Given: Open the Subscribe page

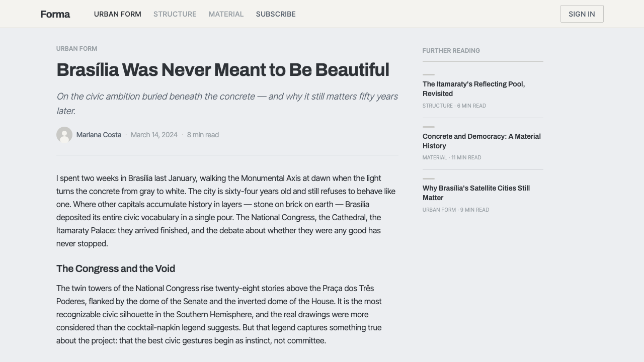Looking at the screenshot, I should 276,14.
